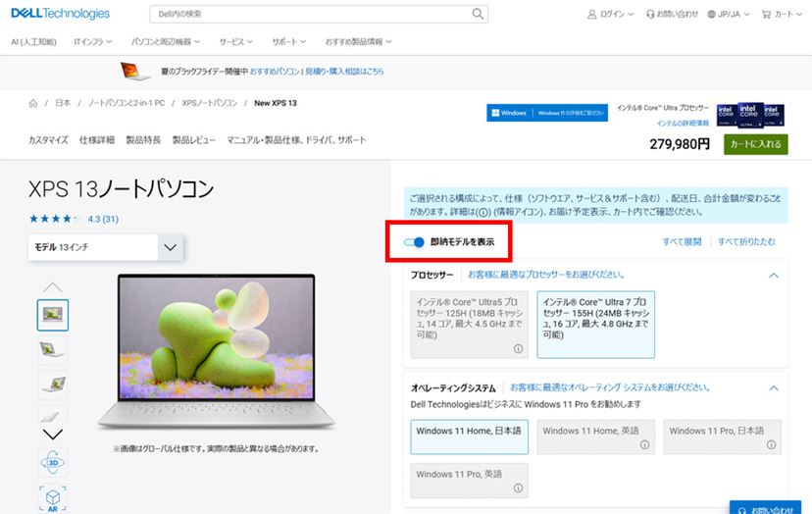Click info icon on Windows 11 Home 英語
Viewport: 812px width, 514px height.
(x=644, y=444)
